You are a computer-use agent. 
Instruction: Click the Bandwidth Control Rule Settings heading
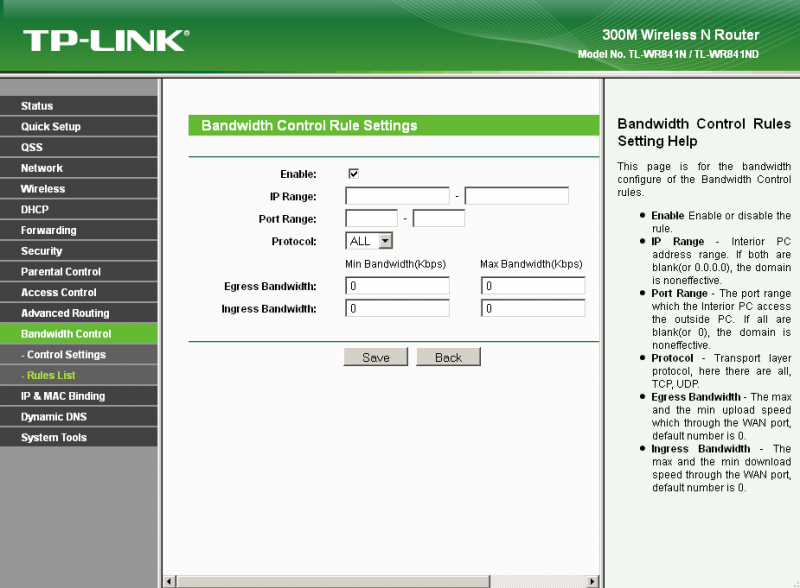[309, 126]
